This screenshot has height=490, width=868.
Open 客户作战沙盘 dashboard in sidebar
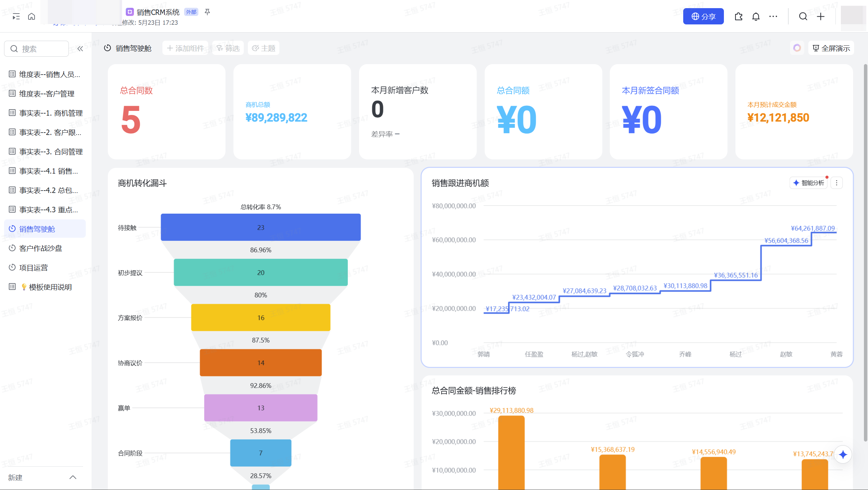coord(41,248)
